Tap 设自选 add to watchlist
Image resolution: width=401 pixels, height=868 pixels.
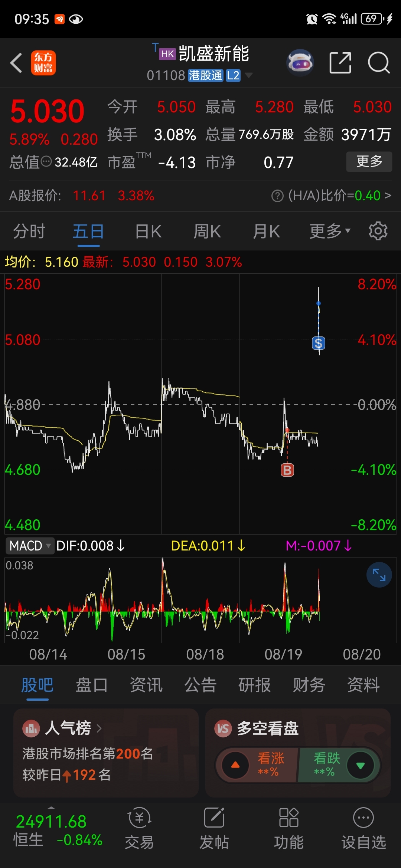pyautogui.click(x=364, y=828)
